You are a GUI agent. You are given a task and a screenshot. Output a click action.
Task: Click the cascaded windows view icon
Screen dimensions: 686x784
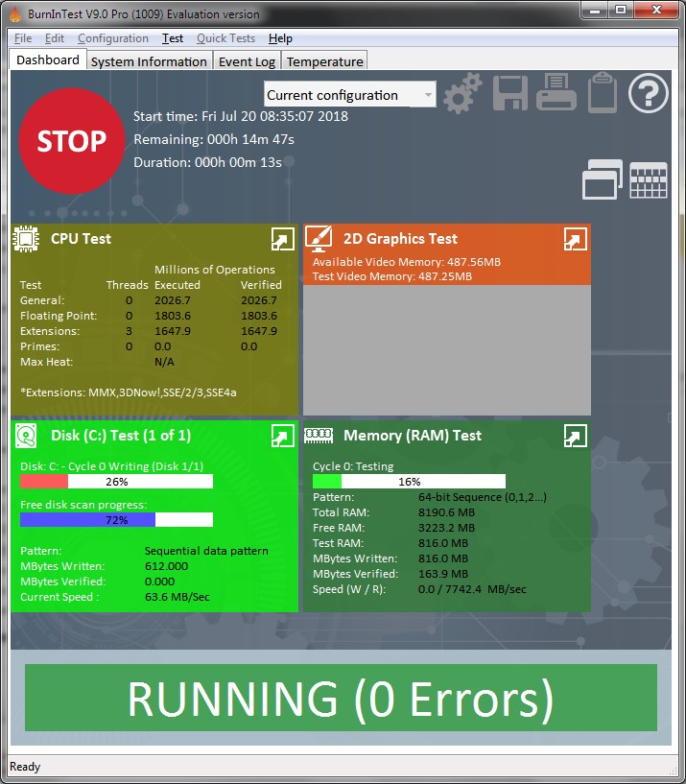[x=602, y=179]
